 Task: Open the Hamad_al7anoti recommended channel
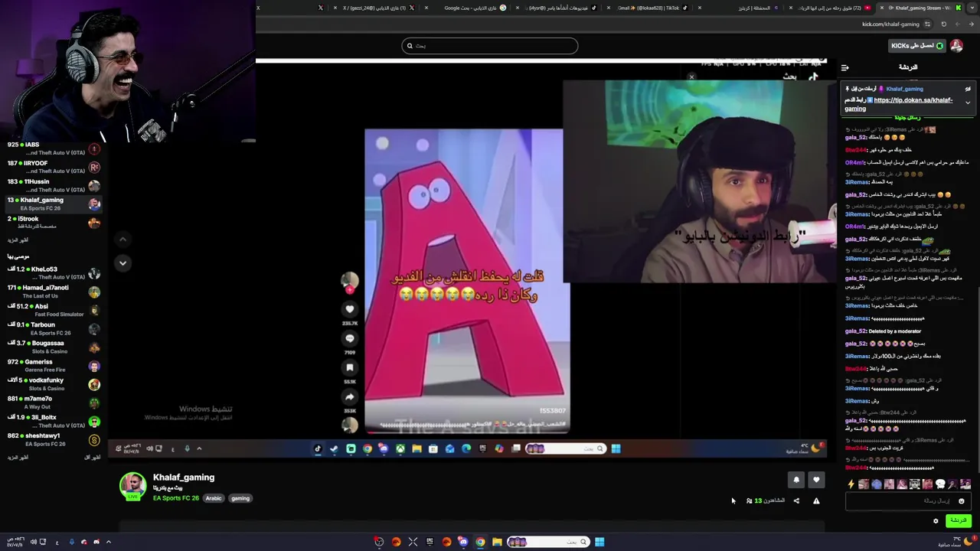click(54, 292)
